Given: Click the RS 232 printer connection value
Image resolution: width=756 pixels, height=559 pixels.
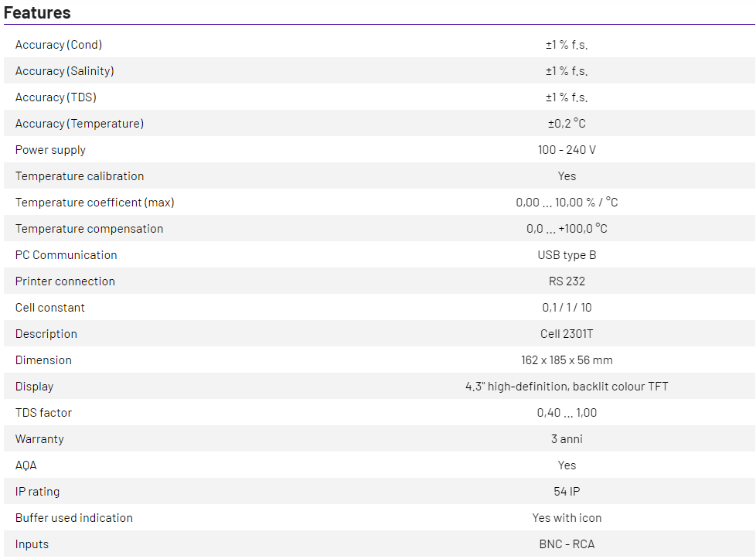Looking at the screenshot, I should [x=567, y=281].
